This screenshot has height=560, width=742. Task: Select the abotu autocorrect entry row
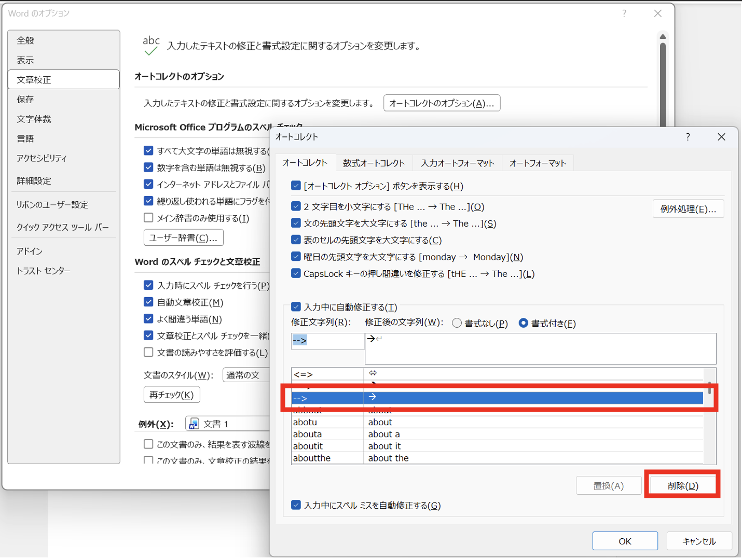[x=327, y=422]
